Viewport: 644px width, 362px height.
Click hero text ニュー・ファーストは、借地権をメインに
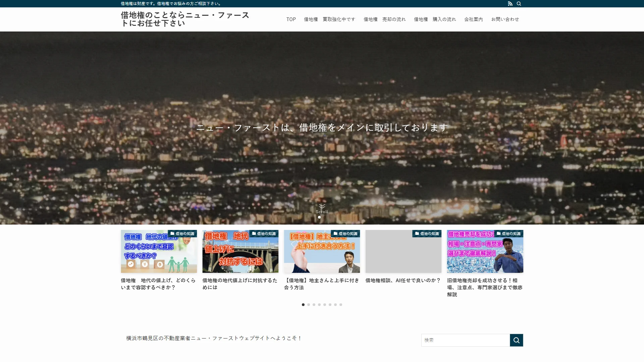tap(322, 128)
